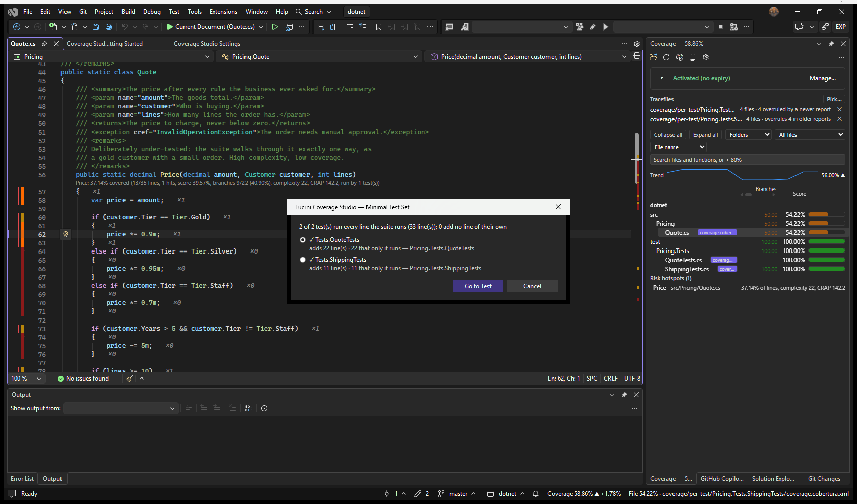Image resolution: width=857 pixels, height=504 pixels.
Task: Pin the Quote.cs tab
Action: click(x=44, y=44)
